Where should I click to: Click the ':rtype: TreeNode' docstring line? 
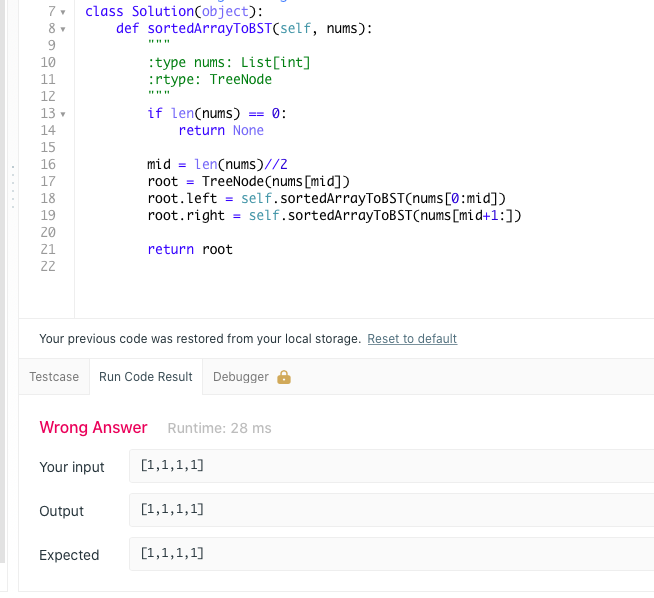210,79
